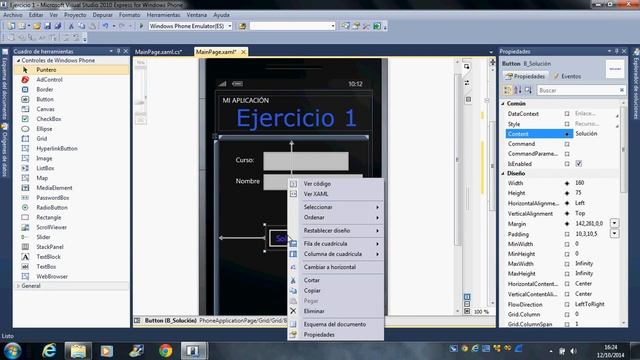Click the Content property marker diamond
This screenshot has width=640, height=360.
(x=567, y=134)
